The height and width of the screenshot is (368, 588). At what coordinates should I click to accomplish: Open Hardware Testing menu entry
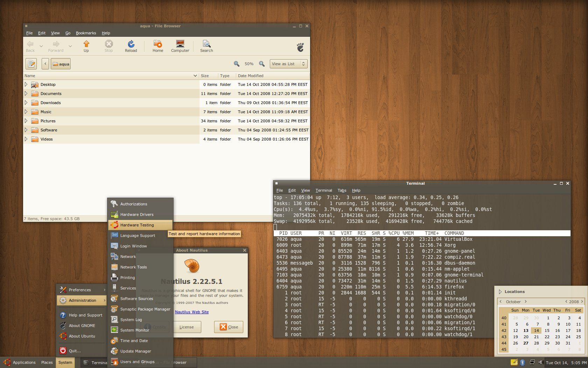point(140,225)
